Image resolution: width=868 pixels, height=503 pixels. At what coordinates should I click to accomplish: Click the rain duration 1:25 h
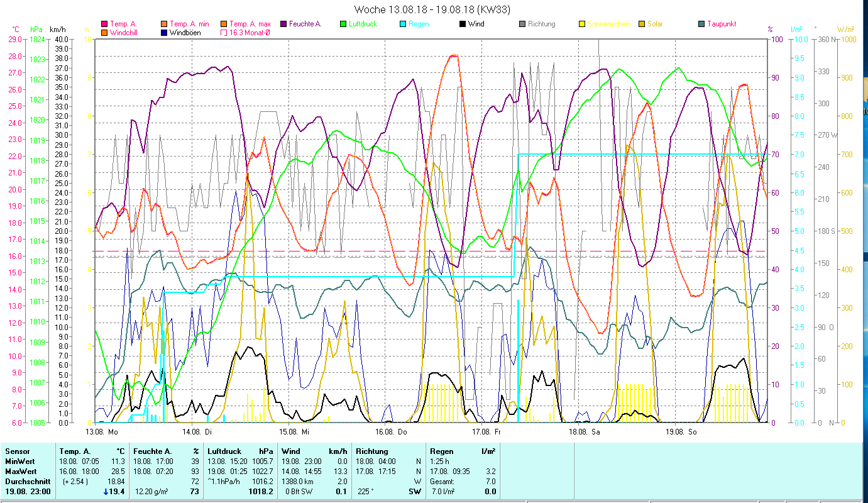point(439,461)
